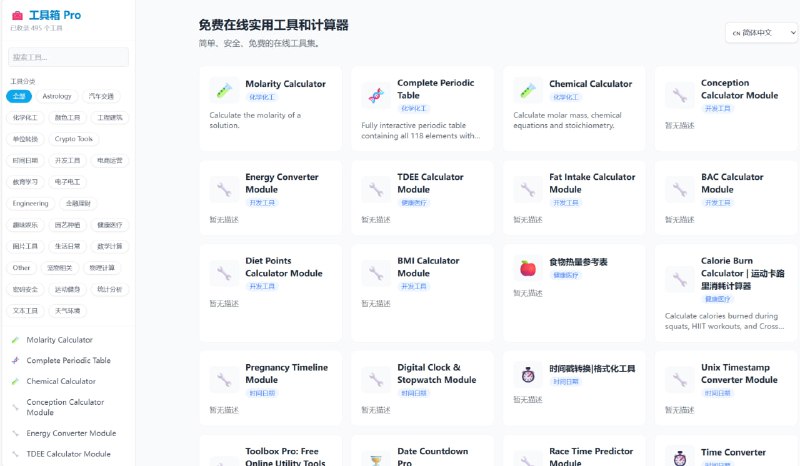Open the CN 简体中文 language dropdown
This screenshot has width=800, height=466.
click(761, 33)
